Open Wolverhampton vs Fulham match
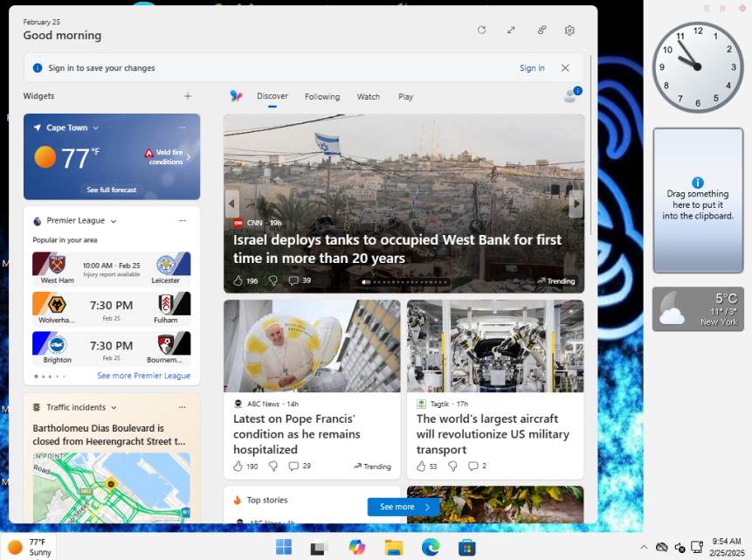The image size is (752, 560). pyautogui.click(x=111, y=309)
